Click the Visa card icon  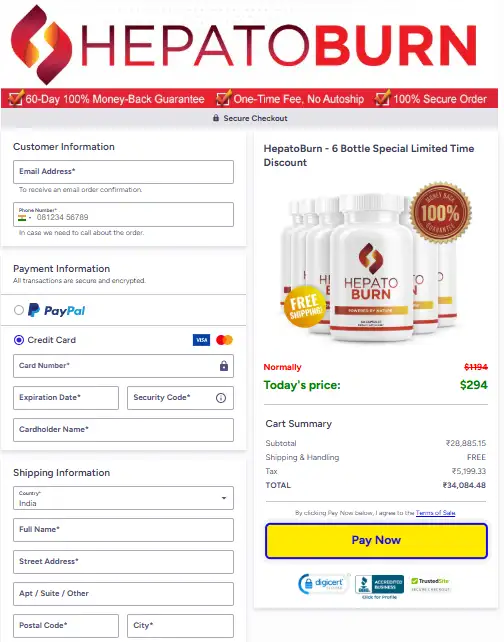coord(201,340)
